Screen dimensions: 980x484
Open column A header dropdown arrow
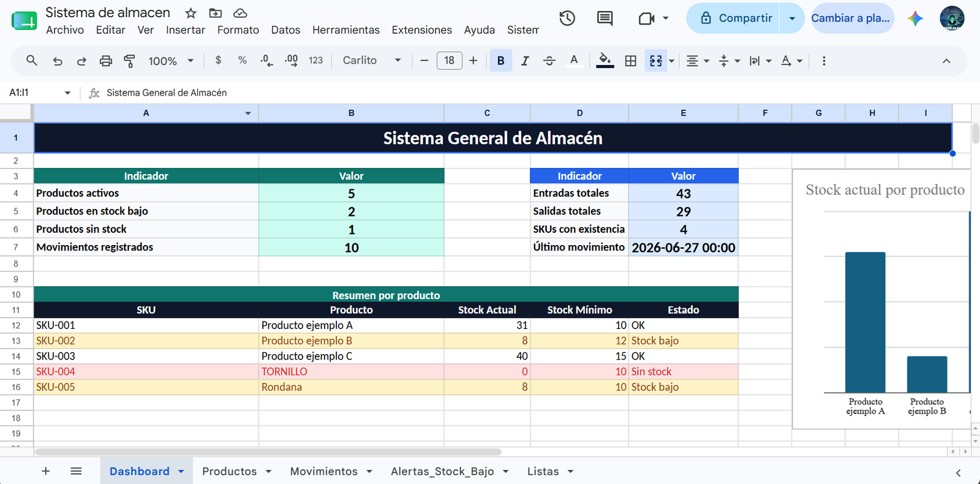[248, 113]
